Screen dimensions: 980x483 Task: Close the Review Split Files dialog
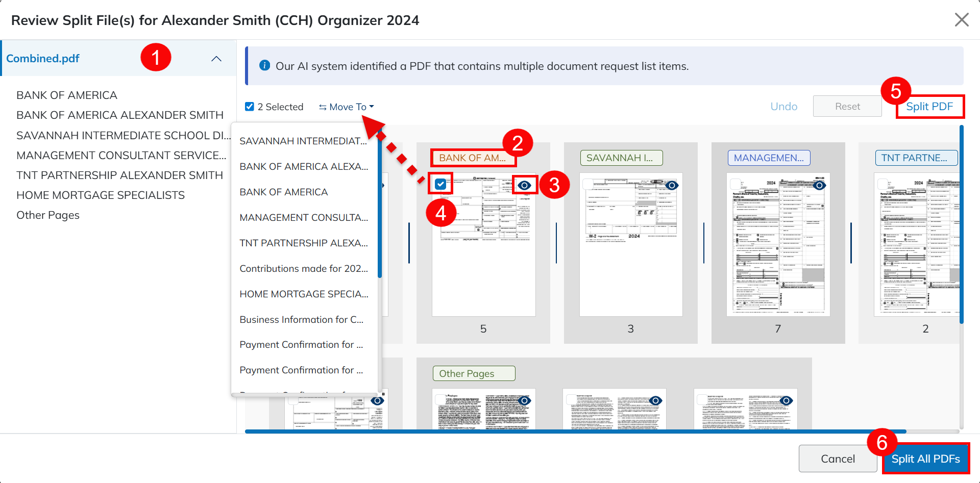[962, 20]
